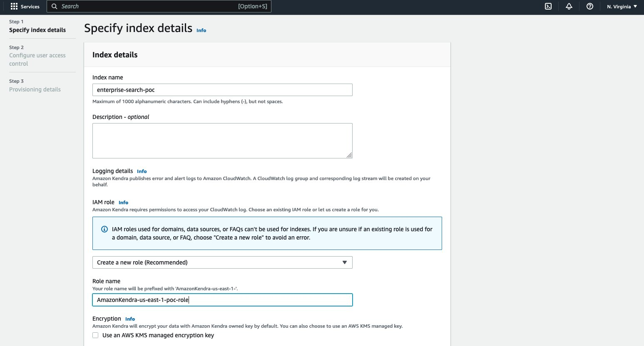The height and width of the screenshot is (346, 644).
Task: Focus the Description text area
Action: pos(222,141)
